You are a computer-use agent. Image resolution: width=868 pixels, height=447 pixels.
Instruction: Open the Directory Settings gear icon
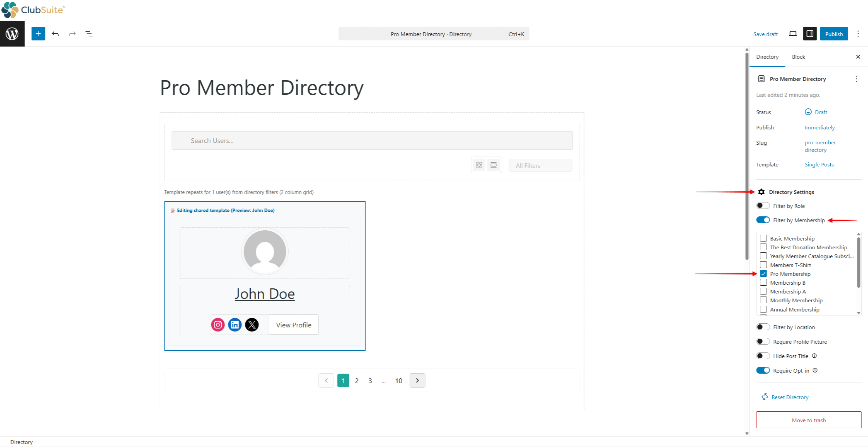click(761, 192)
